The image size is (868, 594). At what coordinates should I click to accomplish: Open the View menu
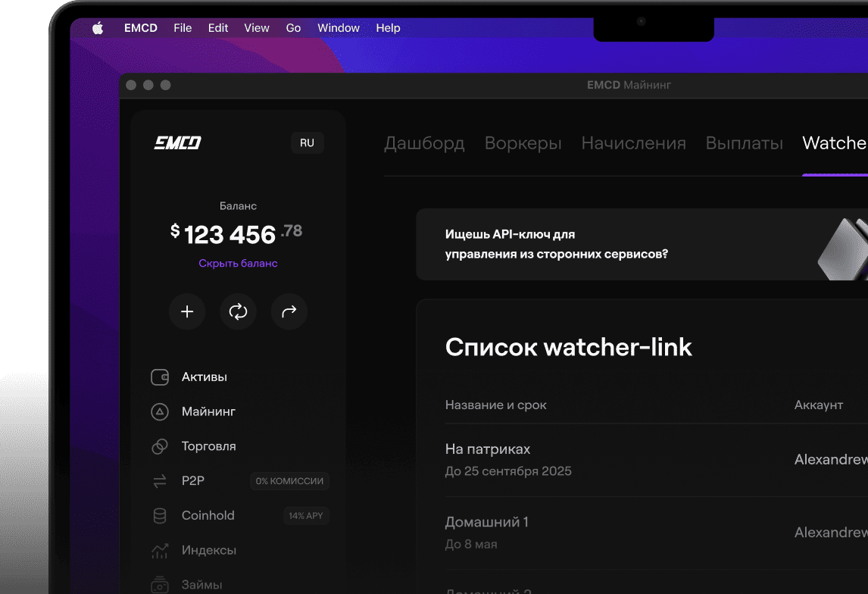[257, 28]
